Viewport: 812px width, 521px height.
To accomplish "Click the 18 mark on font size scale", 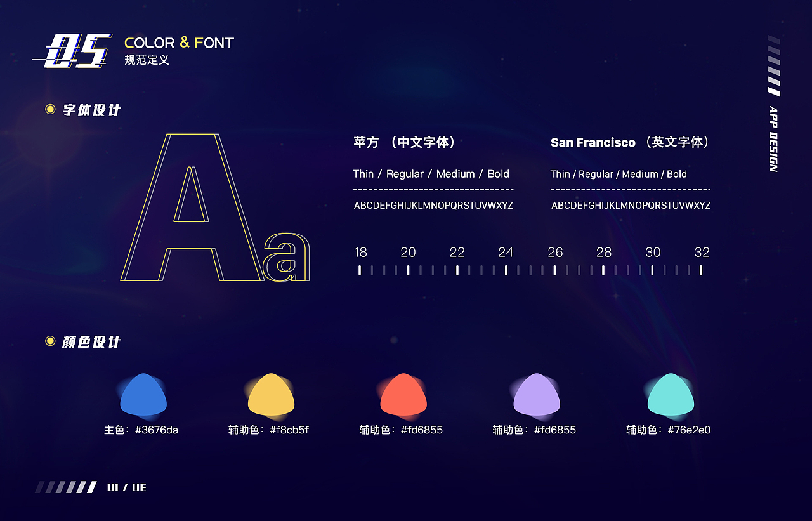I will tap(360, 270).
